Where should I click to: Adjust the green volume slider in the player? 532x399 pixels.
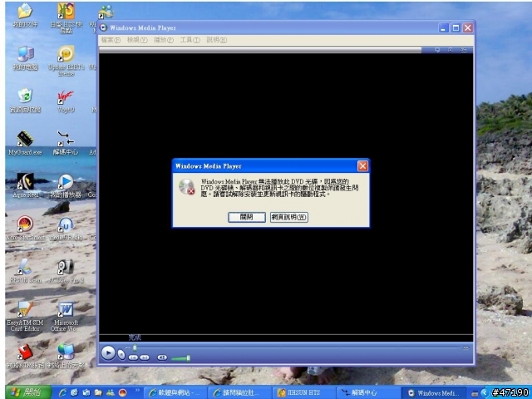click(x=180, y=358)
